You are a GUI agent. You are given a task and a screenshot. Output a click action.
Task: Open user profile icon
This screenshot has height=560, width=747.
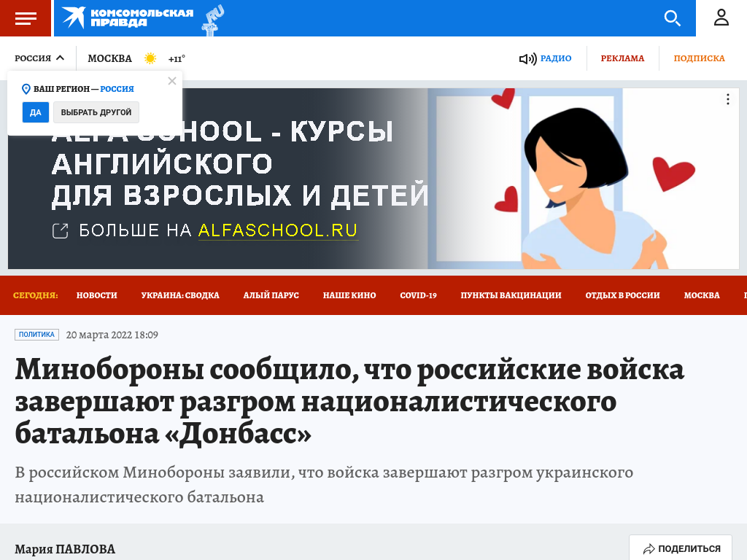[x=721, y=17]
